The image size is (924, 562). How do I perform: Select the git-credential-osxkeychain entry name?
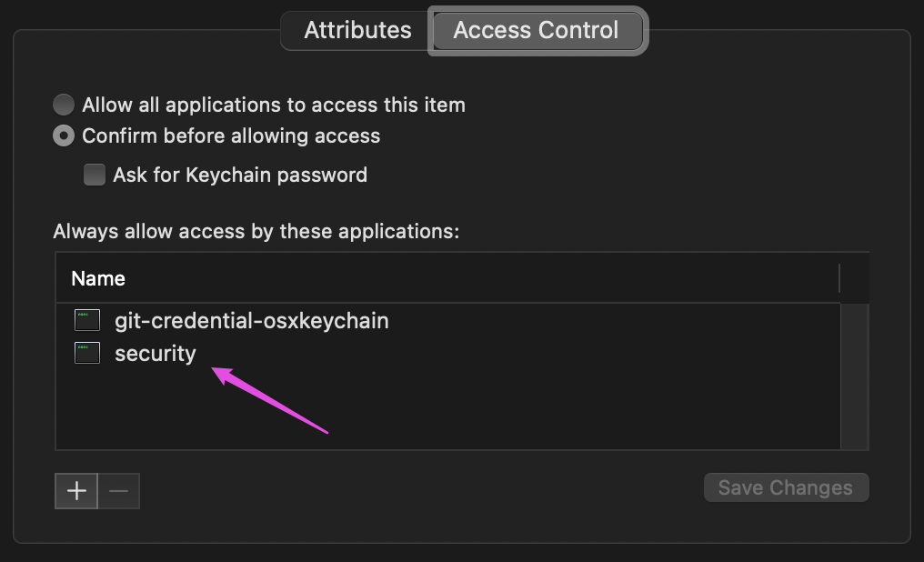(251, 320)
